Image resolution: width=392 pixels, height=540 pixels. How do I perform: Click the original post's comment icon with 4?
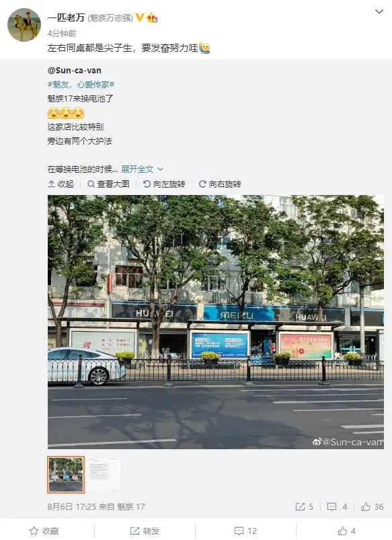(x=337, y=506)
